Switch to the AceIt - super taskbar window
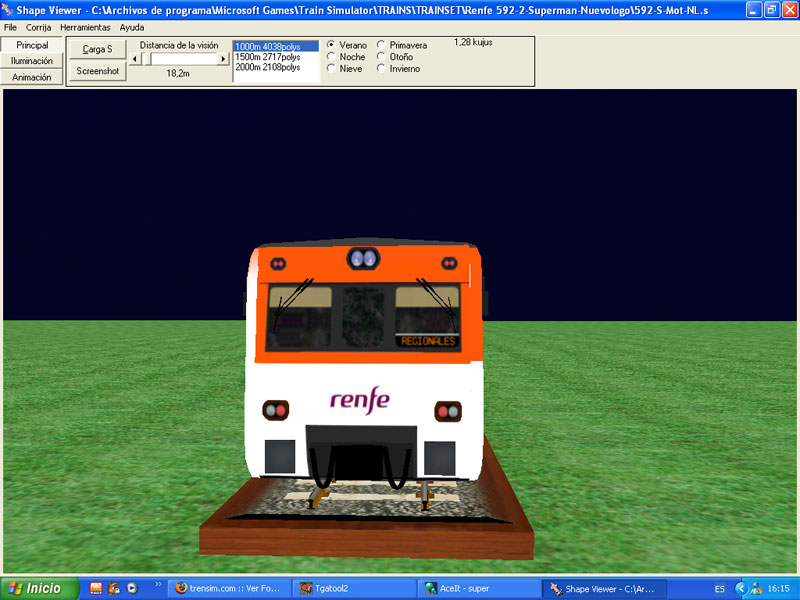800x600 pixels. pos(478,589)
